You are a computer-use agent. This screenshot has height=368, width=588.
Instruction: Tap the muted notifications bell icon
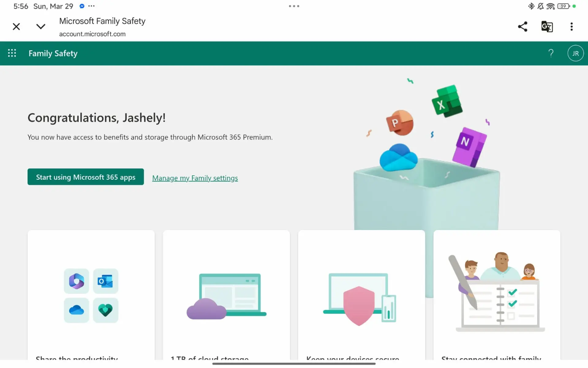[x=541, y=6]
